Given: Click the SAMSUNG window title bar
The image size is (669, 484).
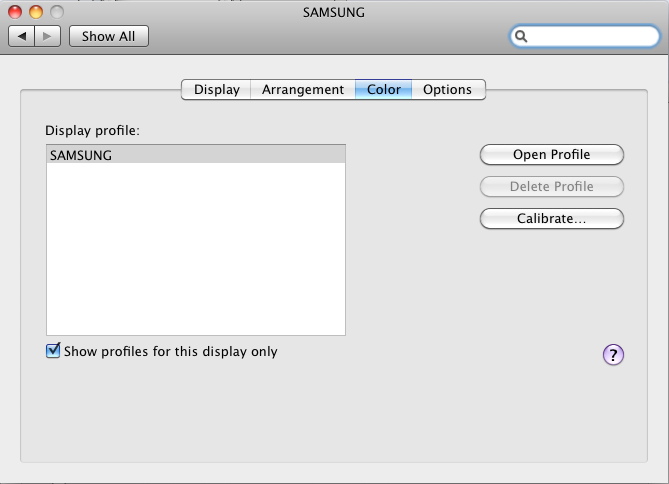Looking at the screenshot, I should click(x=334, y=12).
